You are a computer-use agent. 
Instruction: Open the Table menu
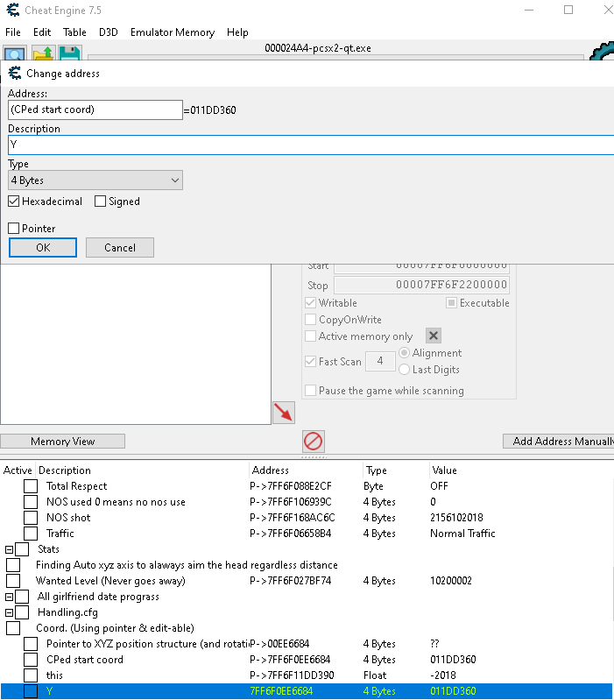[74, 32]
